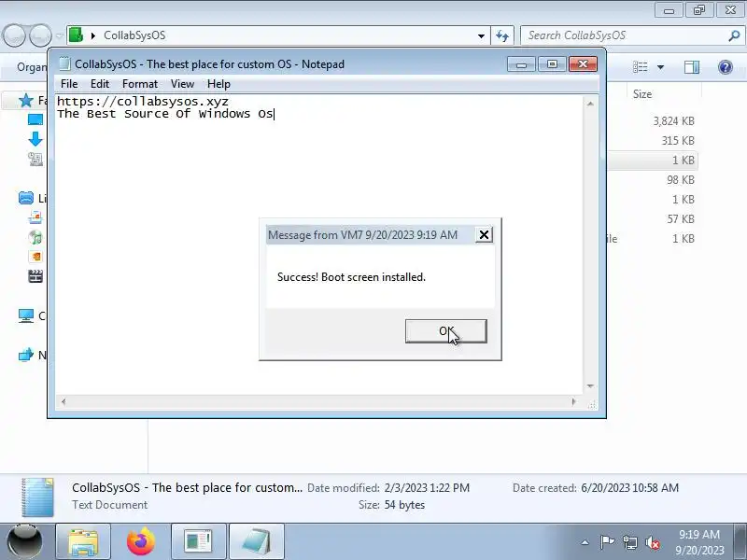Screen dimensions: 747x560
Task: Expand address bar history dropdown
Action: coord(481,35)
